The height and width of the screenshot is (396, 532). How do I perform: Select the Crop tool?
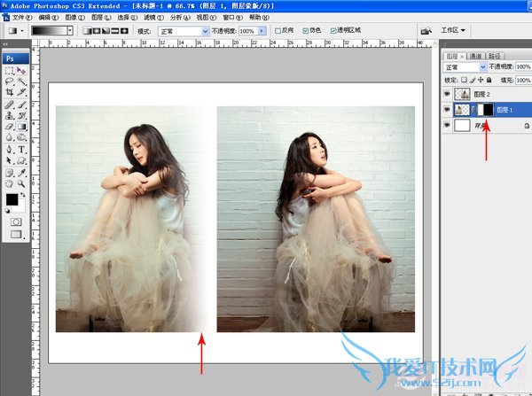(10, 91)
